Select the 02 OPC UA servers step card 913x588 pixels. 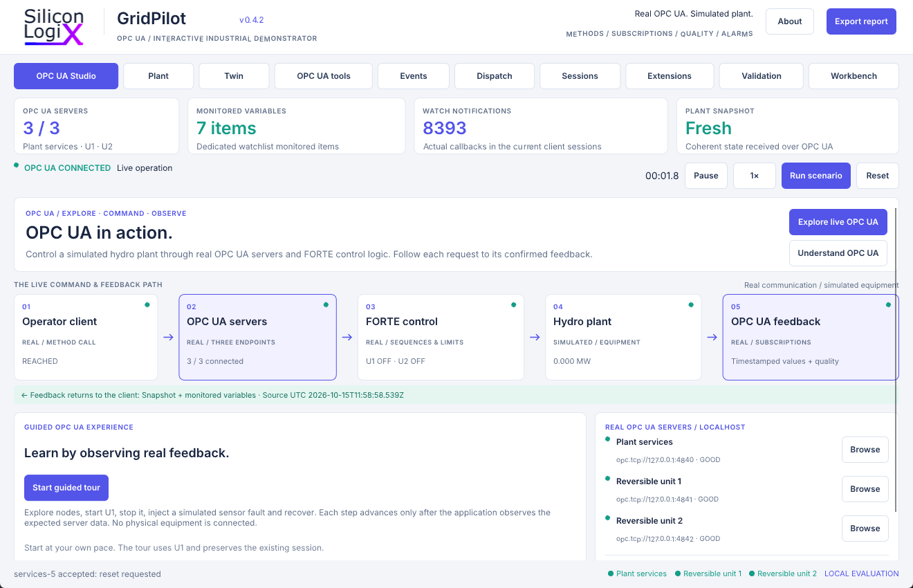coord(258,338)
